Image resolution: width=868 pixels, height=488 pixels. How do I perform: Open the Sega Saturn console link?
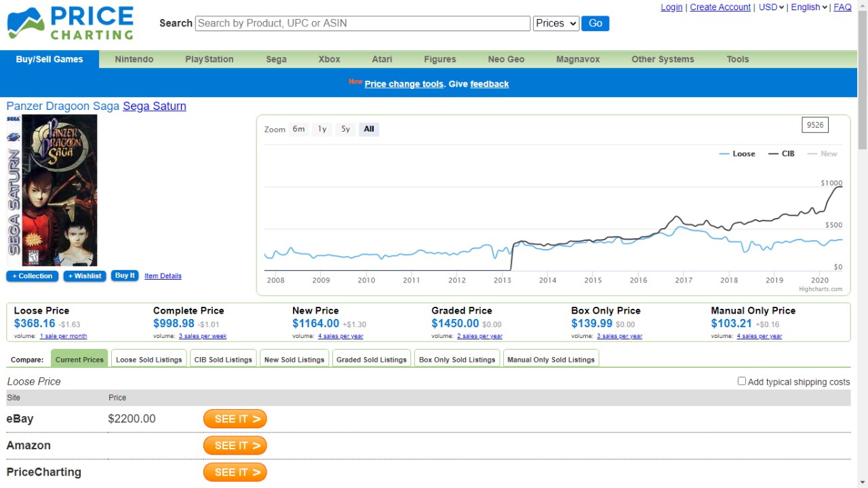[x=155, y=106]
